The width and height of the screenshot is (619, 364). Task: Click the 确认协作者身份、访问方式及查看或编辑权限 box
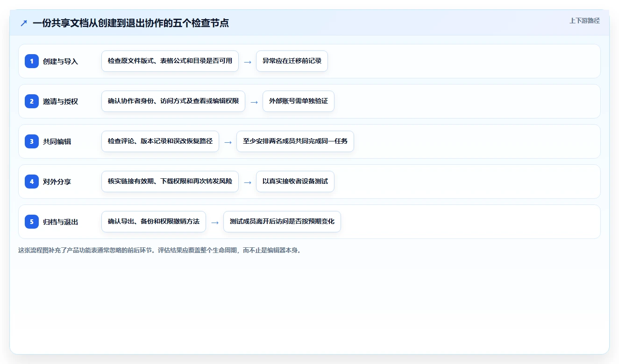pyautogui.click(x=173, y=101)
